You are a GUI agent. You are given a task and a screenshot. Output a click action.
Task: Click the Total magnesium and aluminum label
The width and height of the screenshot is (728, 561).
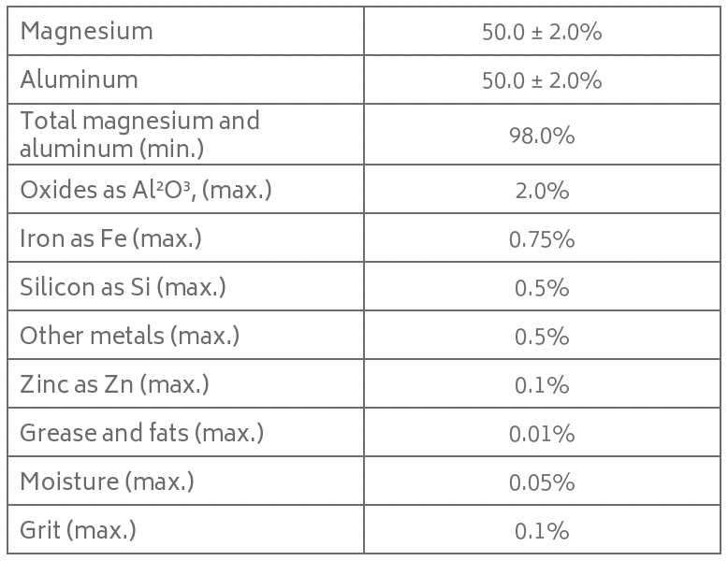139,135
